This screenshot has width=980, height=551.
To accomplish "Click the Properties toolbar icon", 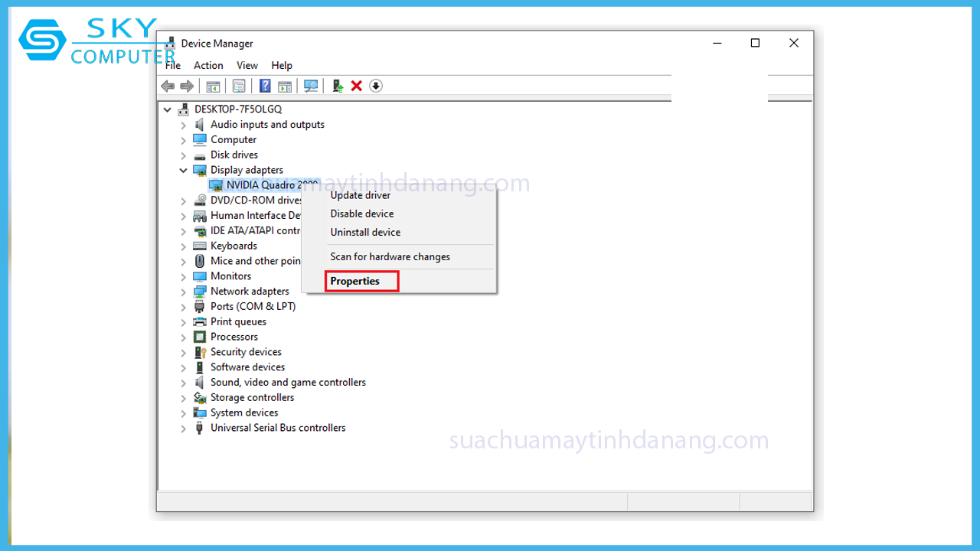I will (x=239, y=86).
